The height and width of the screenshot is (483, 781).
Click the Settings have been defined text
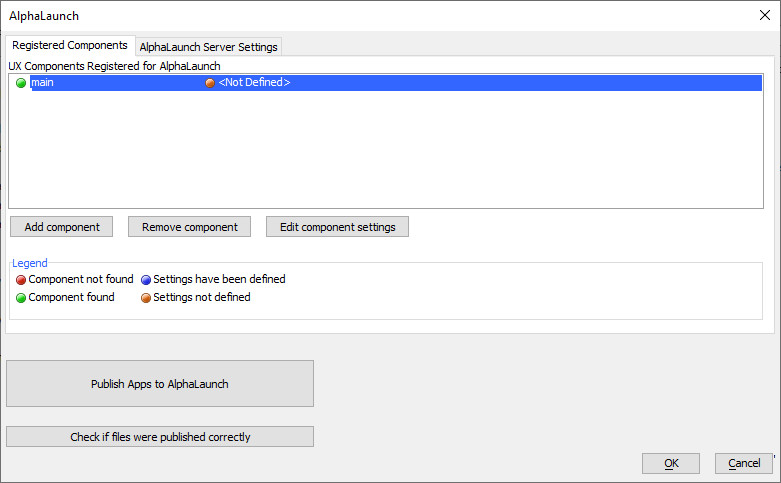[219, 279]
